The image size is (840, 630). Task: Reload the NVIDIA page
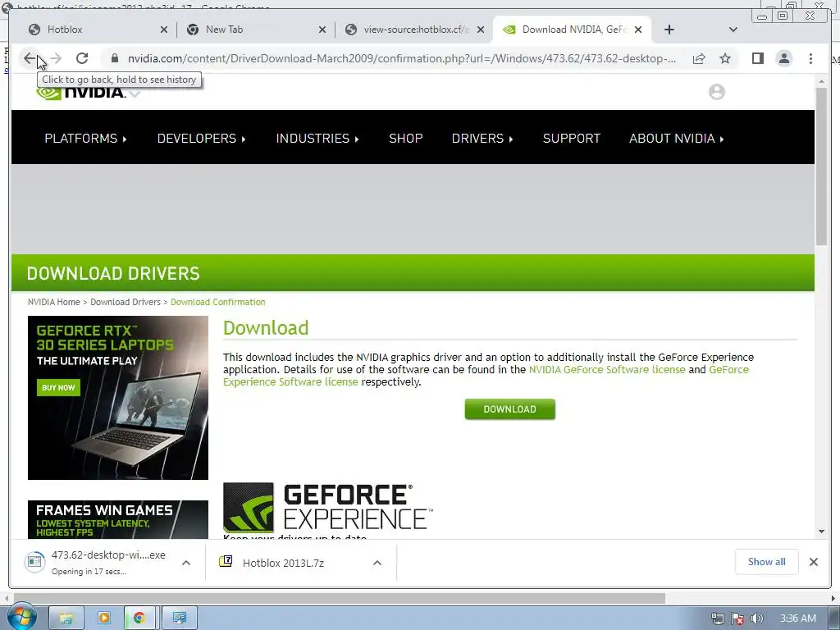81,58
